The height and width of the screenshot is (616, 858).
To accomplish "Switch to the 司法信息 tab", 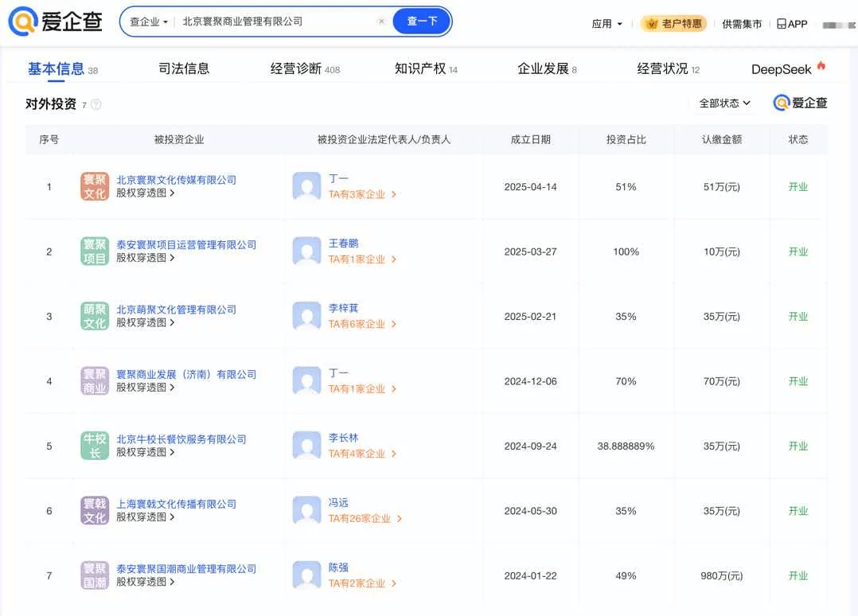I will (184, 68).
